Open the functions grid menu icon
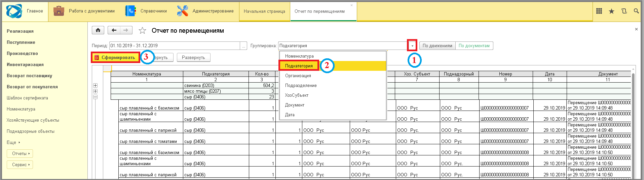 click(599, 11)
